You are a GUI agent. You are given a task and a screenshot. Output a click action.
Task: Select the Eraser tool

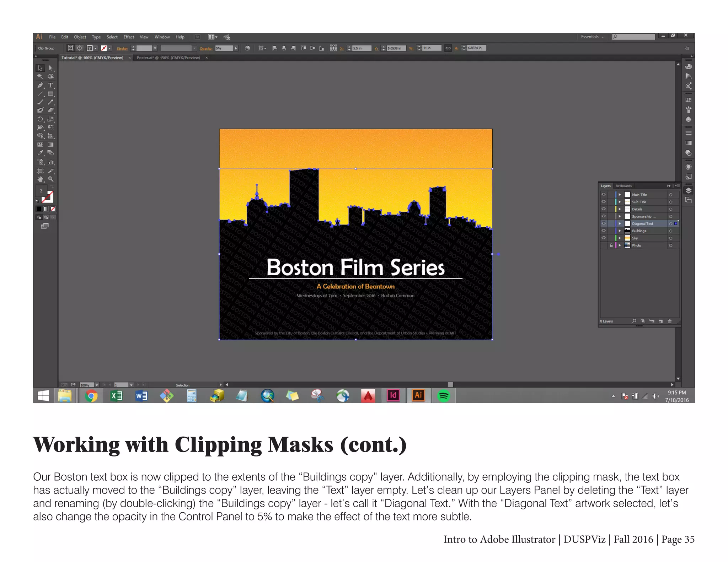tap(51, 110)
